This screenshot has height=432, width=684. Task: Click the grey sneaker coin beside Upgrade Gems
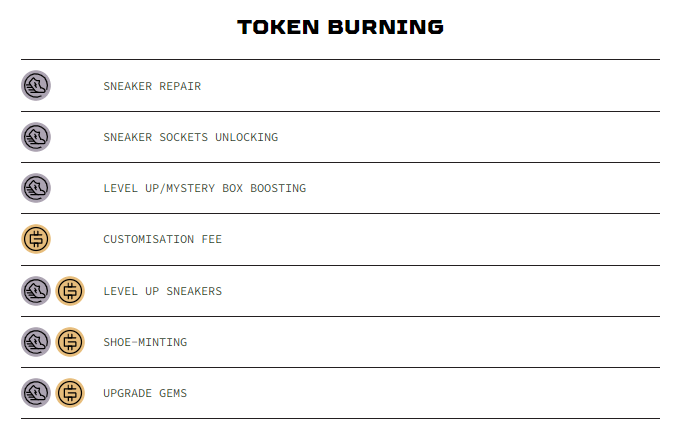(36, 393)
